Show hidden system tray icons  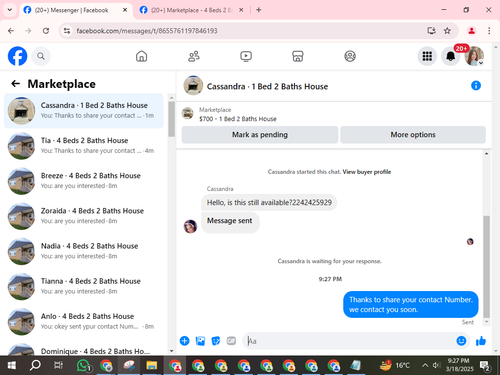tap(425, 365)
